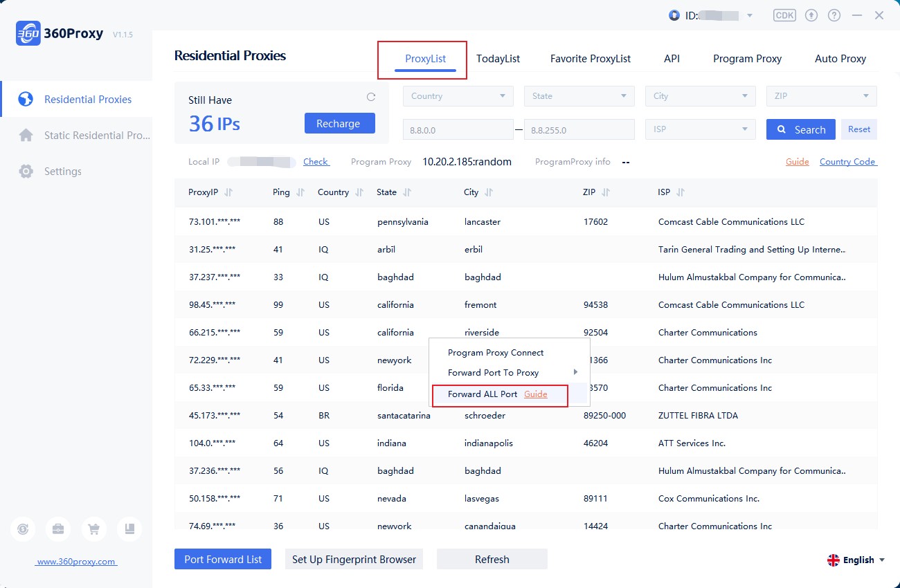Viewport: 900px width, 588px height.
Task: Click the book guide icon in sidebar bottom
Action: pyautogui.click(x=129, y=529)
